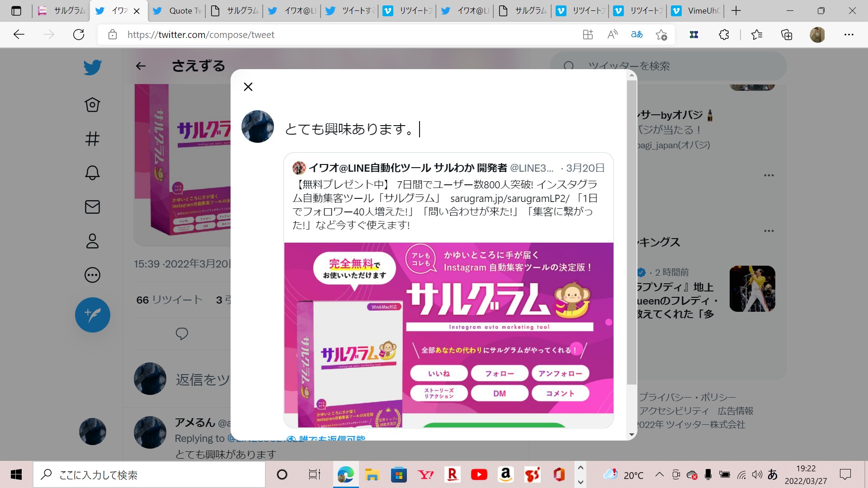Open Freddie Mercury trend thumbnail
The width and height of the screenshot is (868, 488).
[x=752, y=289]
